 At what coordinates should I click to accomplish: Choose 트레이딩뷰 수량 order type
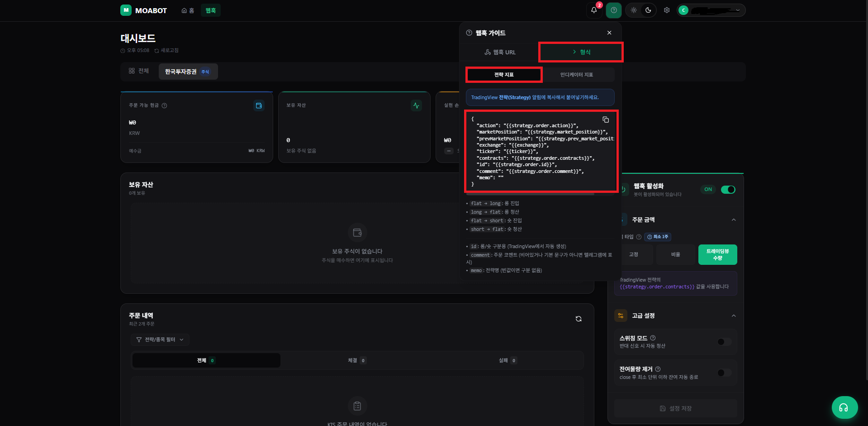tap(718, 255)
